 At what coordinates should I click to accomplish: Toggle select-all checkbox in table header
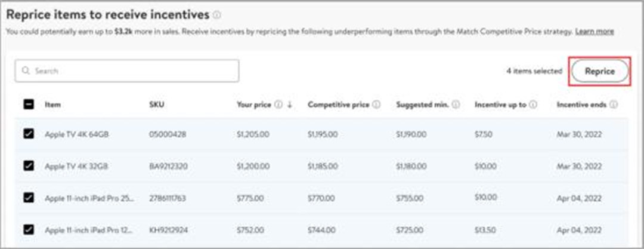coord(29,105)
